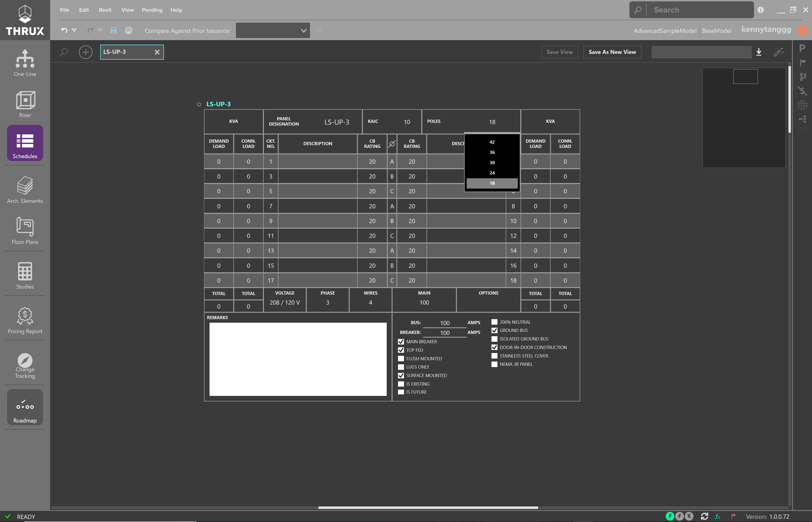Click the redo arrow icon
Viewport: 812px width, 522px height.
90,31
